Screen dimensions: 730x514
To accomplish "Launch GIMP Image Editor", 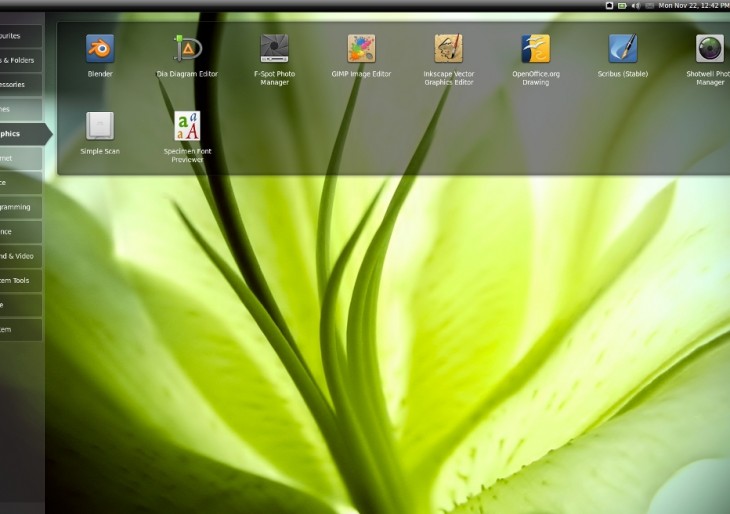I will point(361,49).
